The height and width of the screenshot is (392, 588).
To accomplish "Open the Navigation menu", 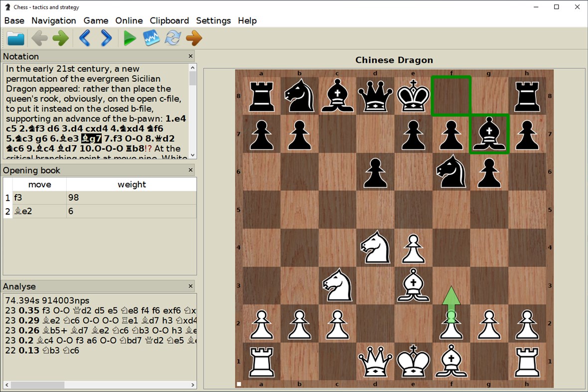I will pyautogui.click(x=53, y=20).
